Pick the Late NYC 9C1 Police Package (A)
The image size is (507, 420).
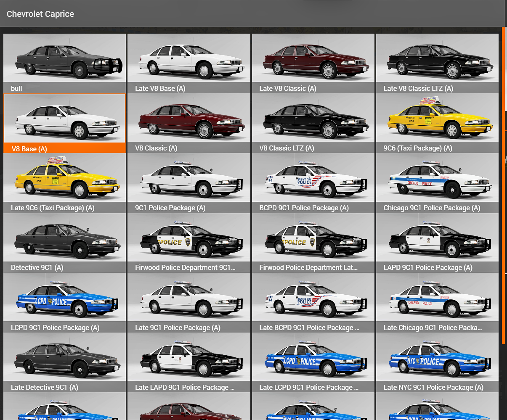[437, 363]
